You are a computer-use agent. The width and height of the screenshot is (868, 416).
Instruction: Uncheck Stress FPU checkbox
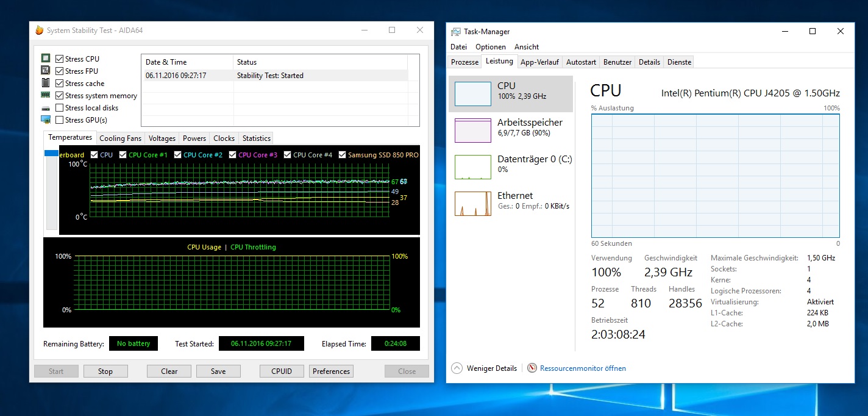click(59, 71)
